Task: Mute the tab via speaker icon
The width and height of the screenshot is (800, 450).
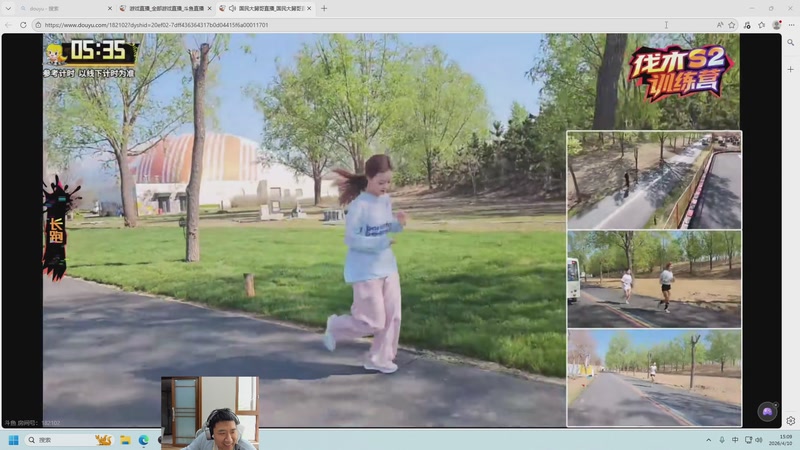Action: (x=232, y=8)
